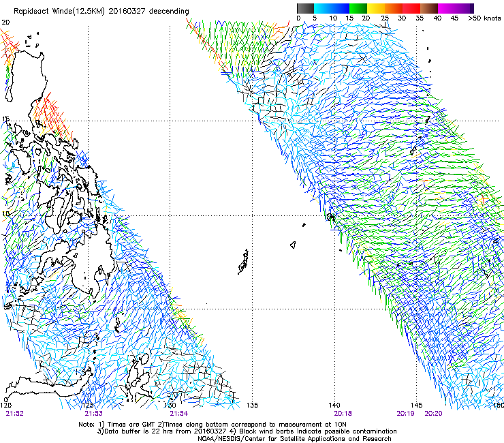Click the '130' longitude axis label

(170, 405)
